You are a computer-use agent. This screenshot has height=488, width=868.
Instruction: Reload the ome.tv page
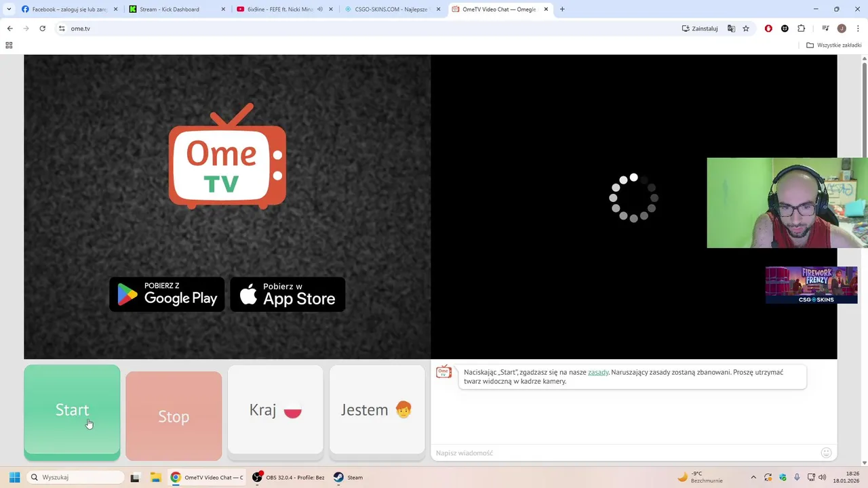point(42,28)
